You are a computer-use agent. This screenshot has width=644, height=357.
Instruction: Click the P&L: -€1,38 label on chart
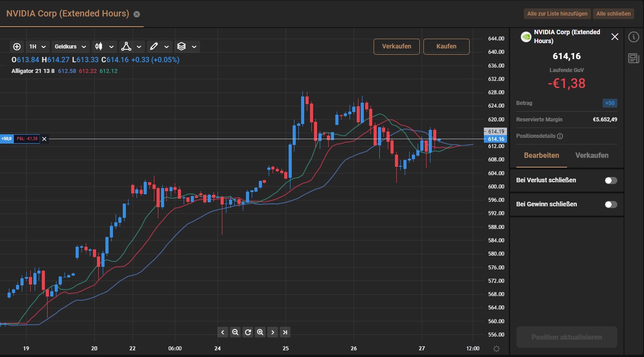[27, 139]
